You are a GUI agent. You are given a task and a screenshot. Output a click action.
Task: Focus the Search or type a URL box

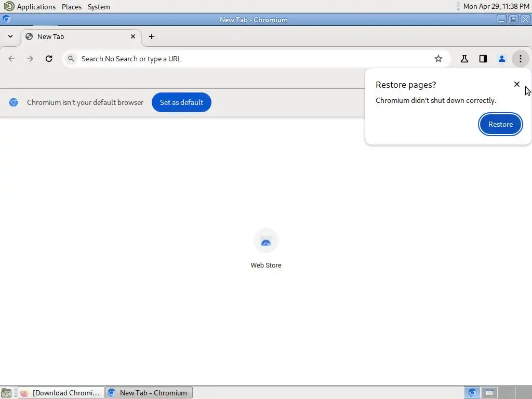[256, 59]
